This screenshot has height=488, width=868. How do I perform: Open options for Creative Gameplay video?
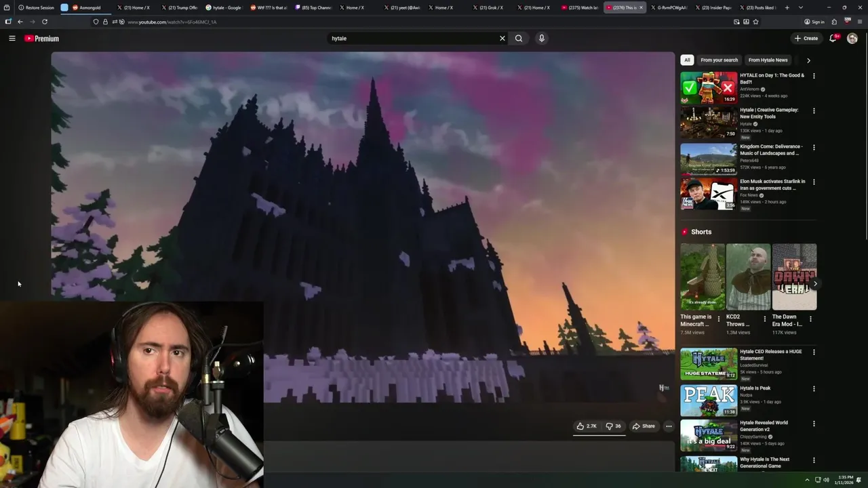[x=814, y=110]
